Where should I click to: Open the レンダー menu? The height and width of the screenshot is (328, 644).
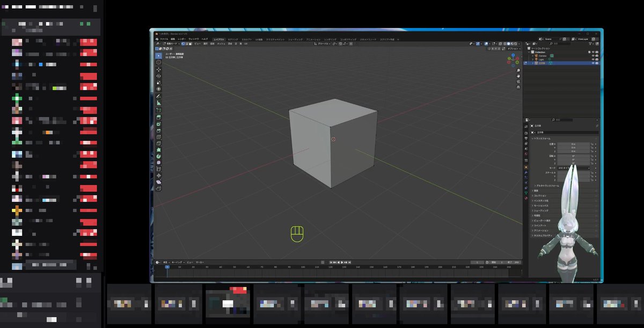point(181,39)
